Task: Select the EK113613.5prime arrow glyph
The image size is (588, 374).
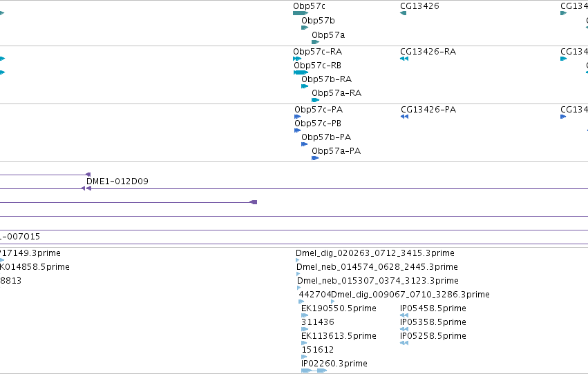Action: [x=304, y=344]
